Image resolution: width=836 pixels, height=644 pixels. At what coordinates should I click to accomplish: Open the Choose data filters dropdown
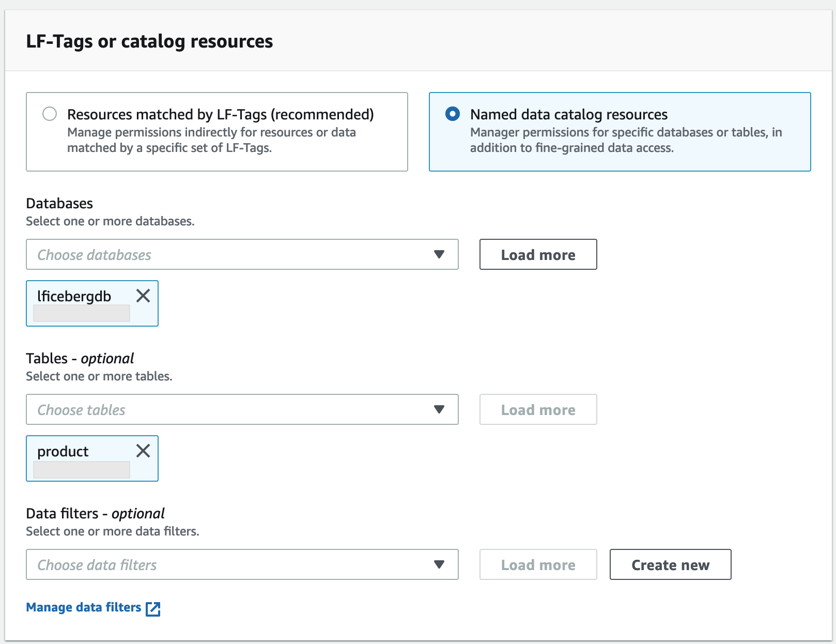[x=439, y=564]
